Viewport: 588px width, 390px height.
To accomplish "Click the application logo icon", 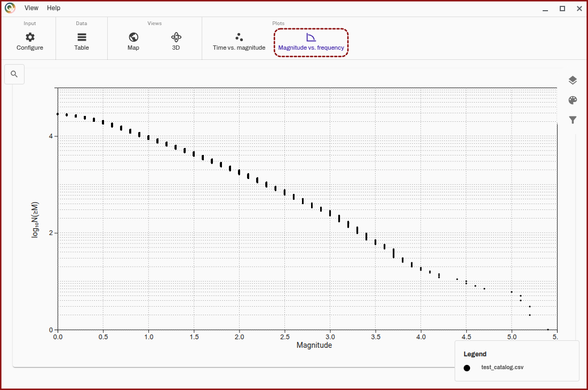I will point(10,8).
